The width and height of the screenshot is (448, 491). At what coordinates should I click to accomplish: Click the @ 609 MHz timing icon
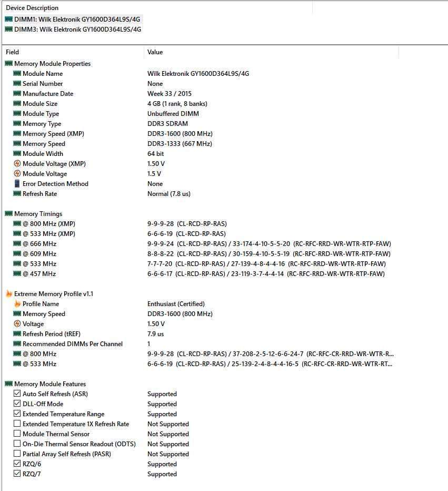pos(17,253)
